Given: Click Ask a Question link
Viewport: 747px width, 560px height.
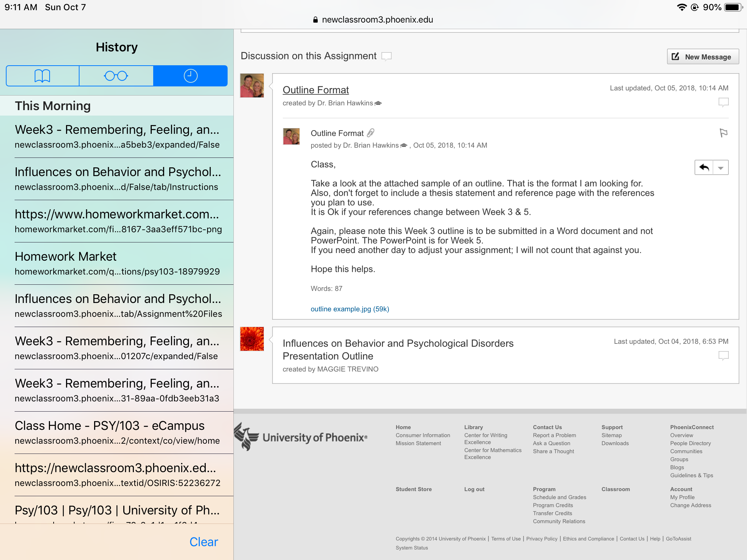Looking at the screenshot, I should (x=551, y=443).
